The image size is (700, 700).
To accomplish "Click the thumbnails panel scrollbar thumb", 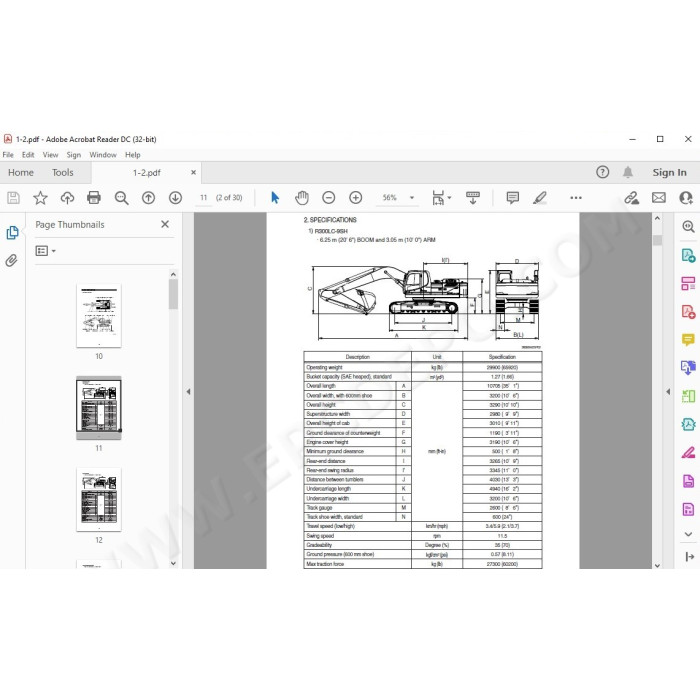I will (173, 294).
